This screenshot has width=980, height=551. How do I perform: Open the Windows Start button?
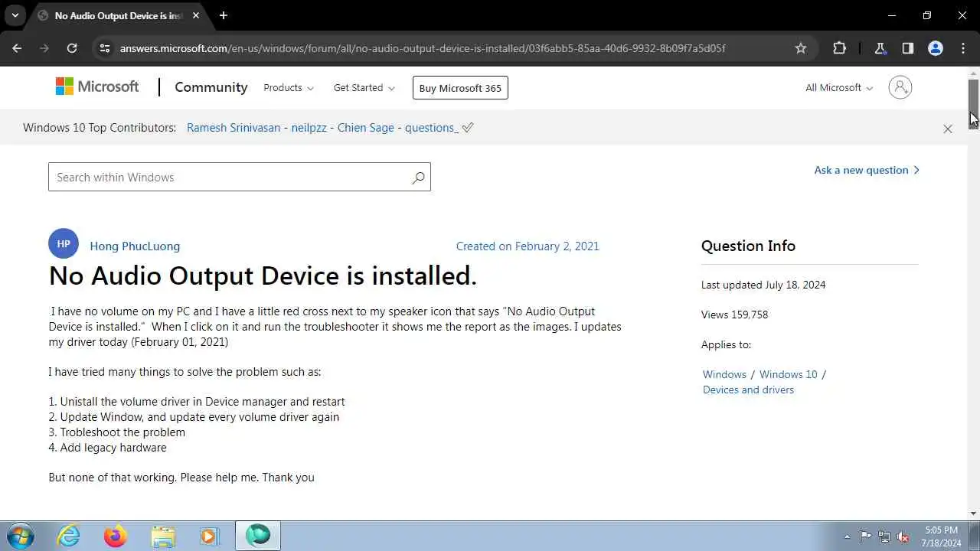pos(20,536)
